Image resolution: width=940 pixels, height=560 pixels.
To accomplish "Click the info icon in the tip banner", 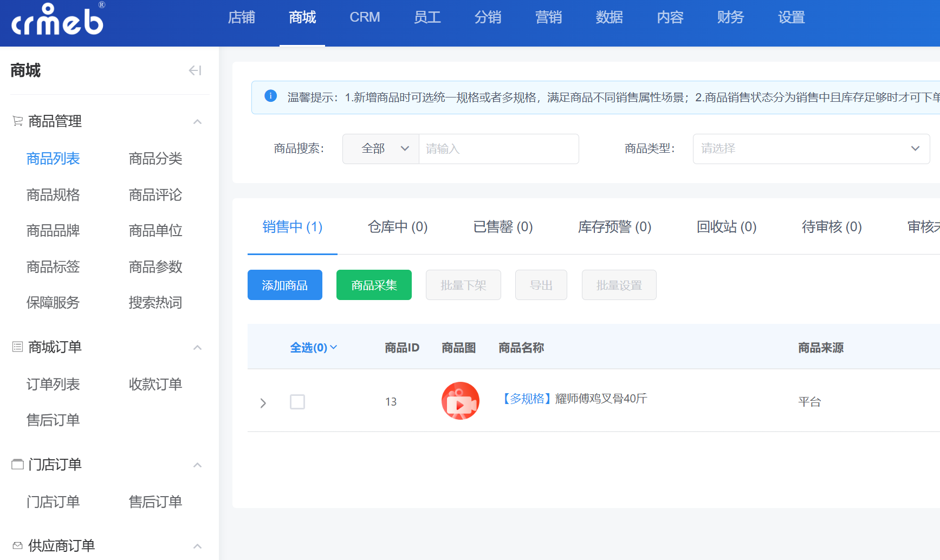I will (270, 96).
